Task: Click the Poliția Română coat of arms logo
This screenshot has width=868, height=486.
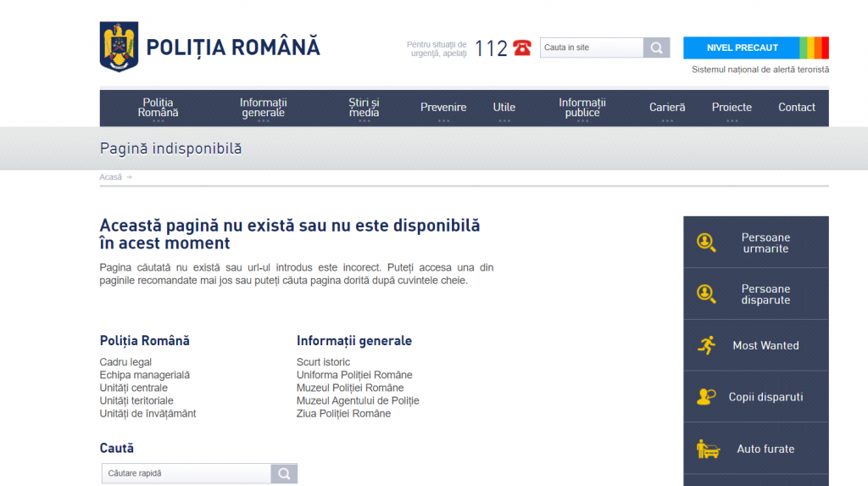Action: tap(119, 47)
